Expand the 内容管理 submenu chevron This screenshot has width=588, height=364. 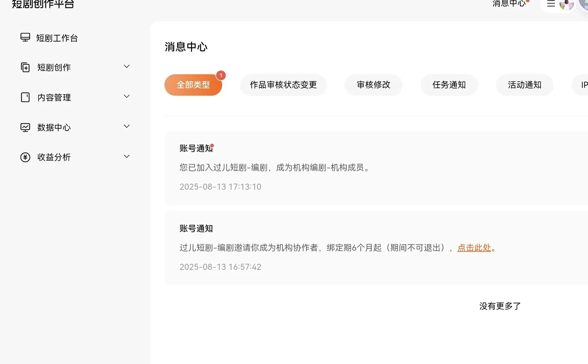[x=127, y=97]
